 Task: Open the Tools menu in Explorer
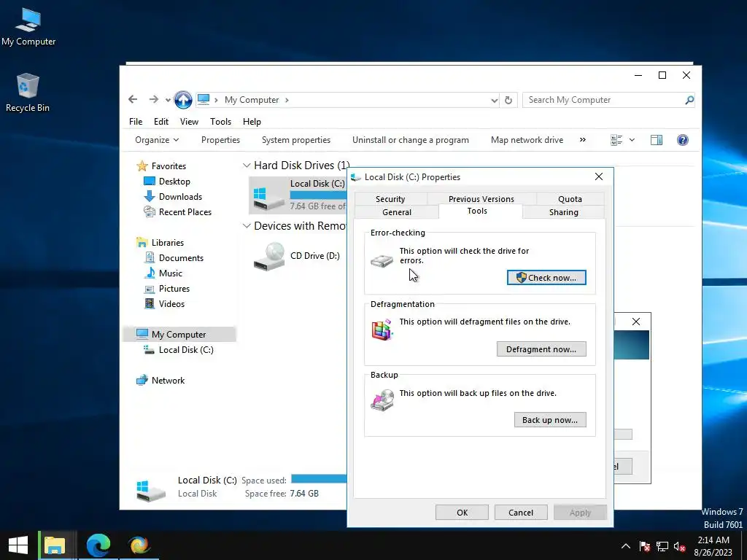[220, 122]
